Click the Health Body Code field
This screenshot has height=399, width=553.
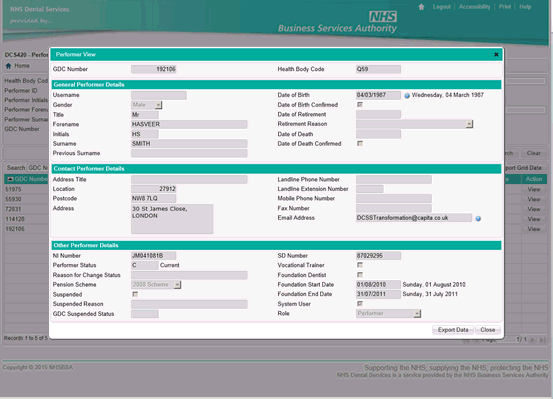tap(378, 69)
